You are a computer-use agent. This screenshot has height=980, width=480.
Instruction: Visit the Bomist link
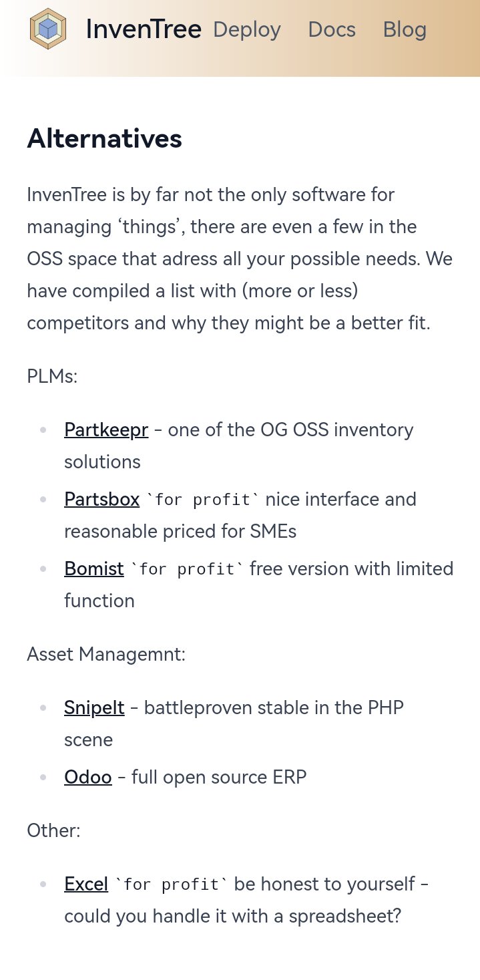point(94,568)
